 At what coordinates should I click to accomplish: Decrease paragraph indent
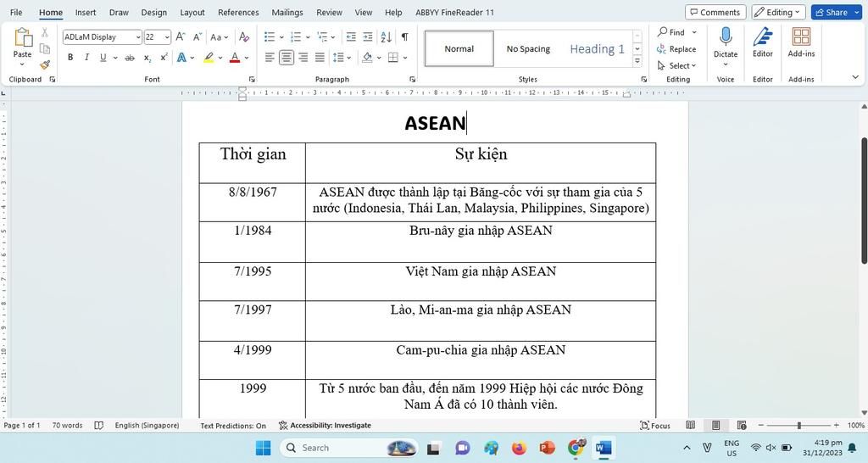(351, 37)
